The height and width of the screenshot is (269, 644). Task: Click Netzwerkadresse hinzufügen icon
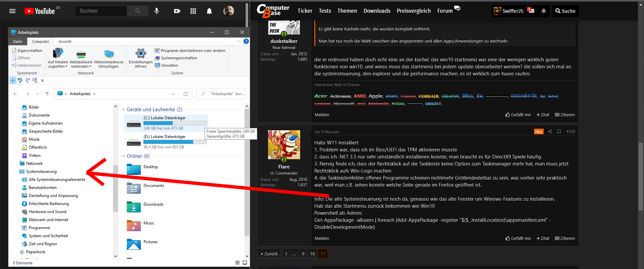click(x=109, y=54)
